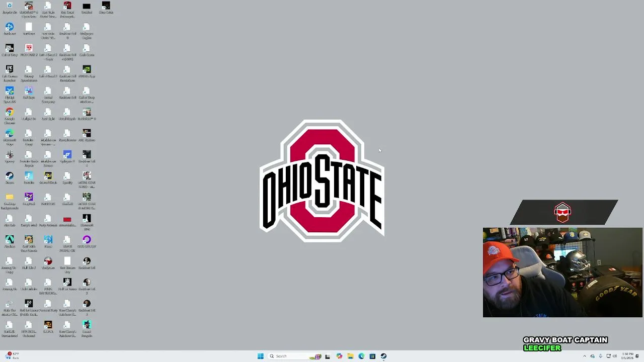Click the taskbar Search box
This screenshot has width=644, height=362.
pyautogui.click(x=294, y=356)
